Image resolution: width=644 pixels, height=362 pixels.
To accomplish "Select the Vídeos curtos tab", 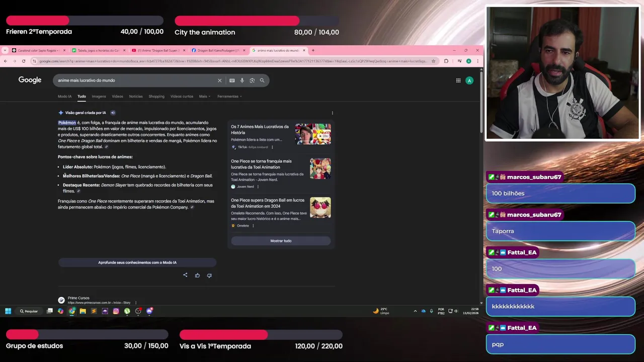I will 182,97.
